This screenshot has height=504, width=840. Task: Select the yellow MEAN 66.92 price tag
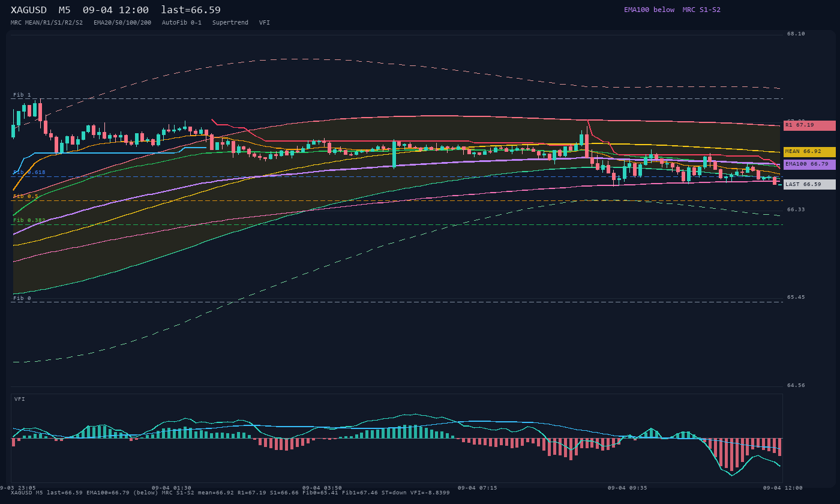coord(809,152)
